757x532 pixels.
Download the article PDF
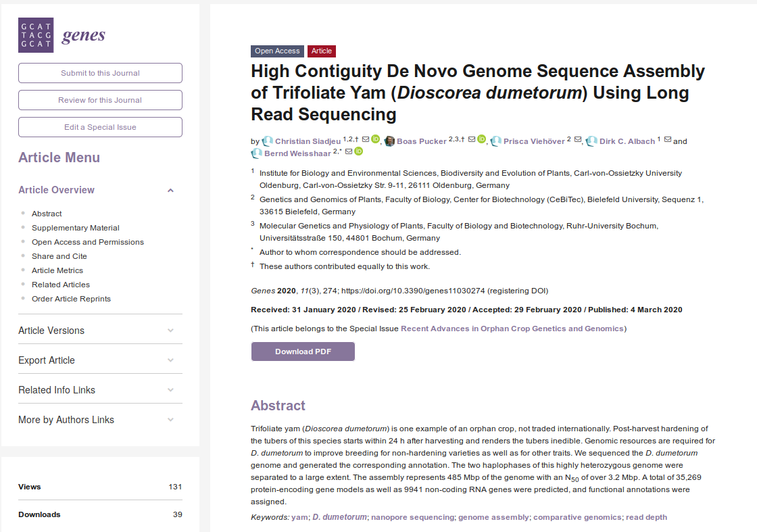303,352
